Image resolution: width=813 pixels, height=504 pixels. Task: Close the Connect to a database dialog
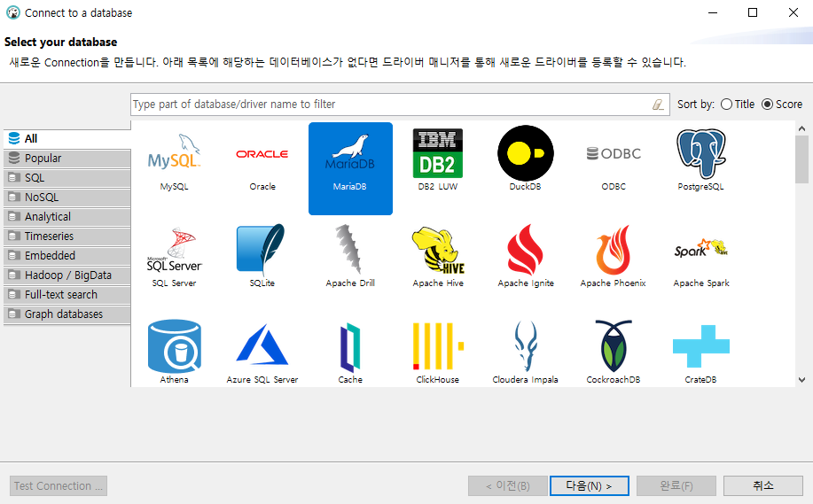[x=793, y=12]
